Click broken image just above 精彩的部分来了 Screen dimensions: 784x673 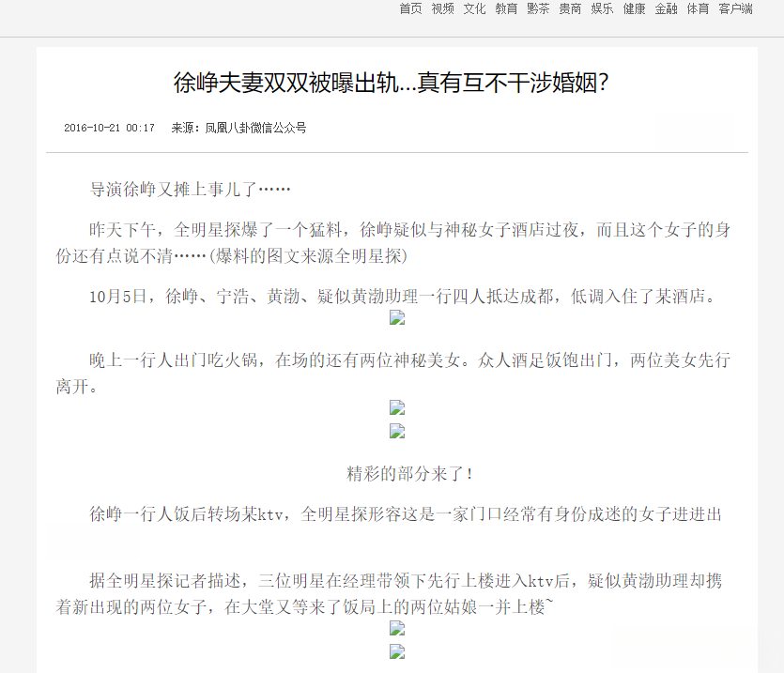(397, 431)
